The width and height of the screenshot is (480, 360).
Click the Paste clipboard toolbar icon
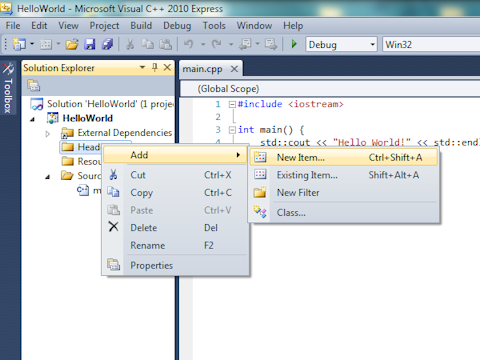point(165,44)
